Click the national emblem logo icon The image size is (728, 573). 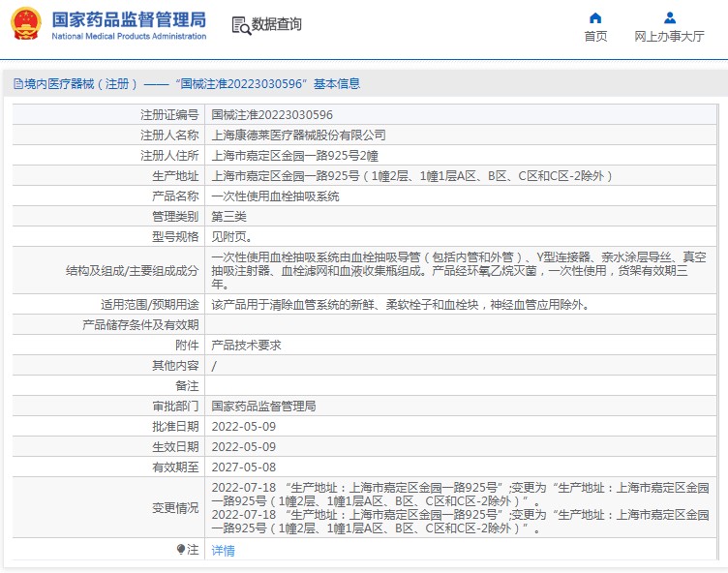(x=26, y=23)
